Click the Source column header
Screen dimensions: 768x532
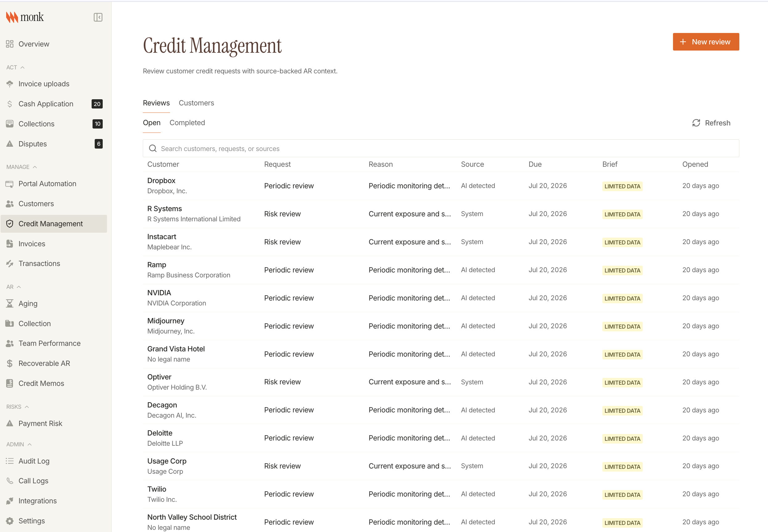point(472,164)
